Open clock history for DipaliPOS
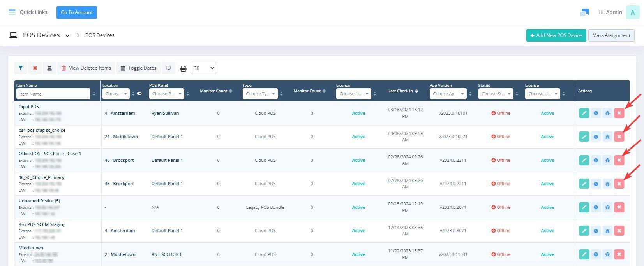Viewport: 644px width, 266px height. click(596, 113)
